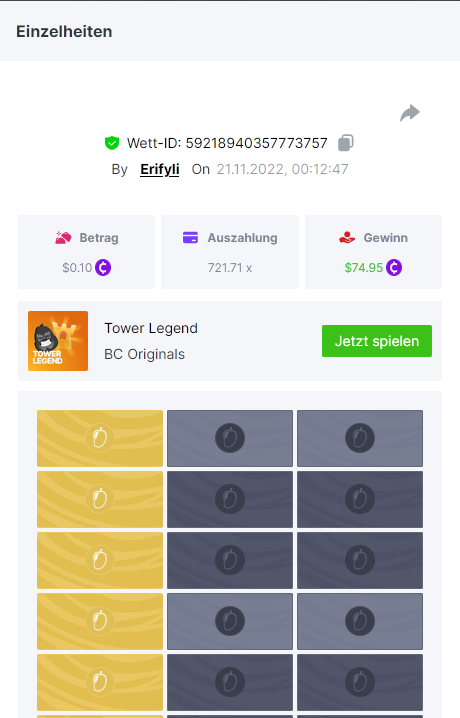Copy the Wett-ID with clipboard icon
The height and width of the screenshot is (718, 460).
346,143
